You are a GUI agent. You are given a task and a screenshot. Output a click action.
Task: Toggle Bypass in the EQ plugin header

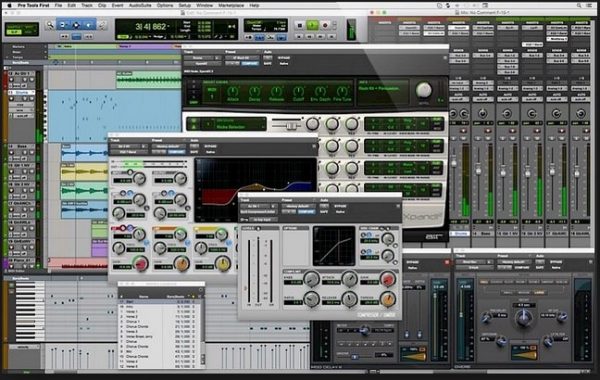click(x=210, y=146)
